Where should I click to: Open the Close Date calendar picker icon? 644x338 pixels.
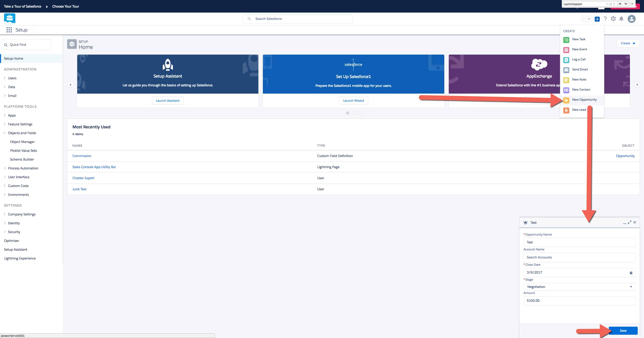click(631, 273)
